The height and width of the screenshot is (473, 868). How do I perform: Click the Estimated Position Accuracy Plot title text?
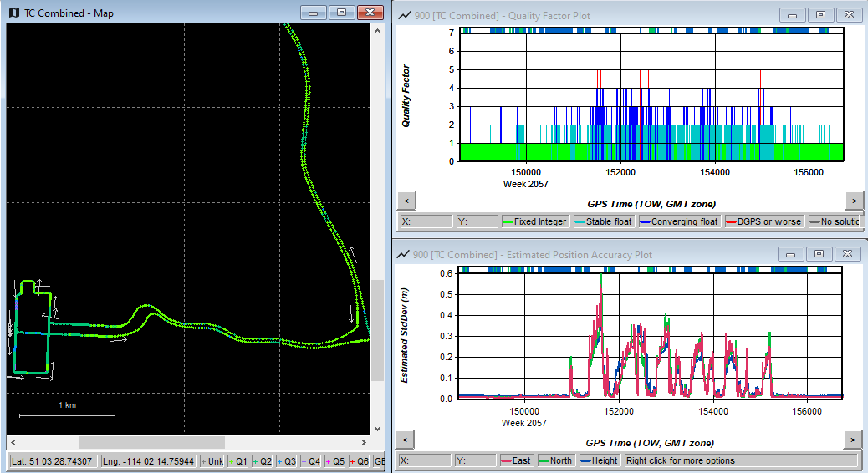click(533, 255)
